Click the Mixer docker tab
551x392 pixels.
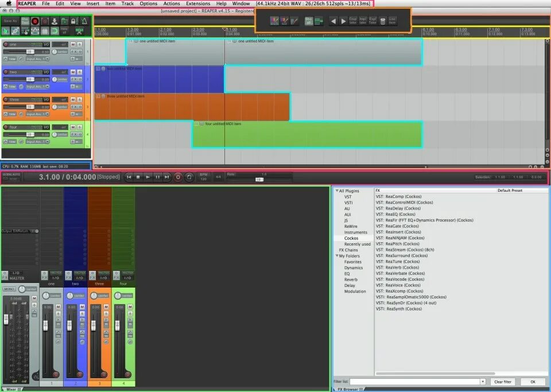(13, 389)
